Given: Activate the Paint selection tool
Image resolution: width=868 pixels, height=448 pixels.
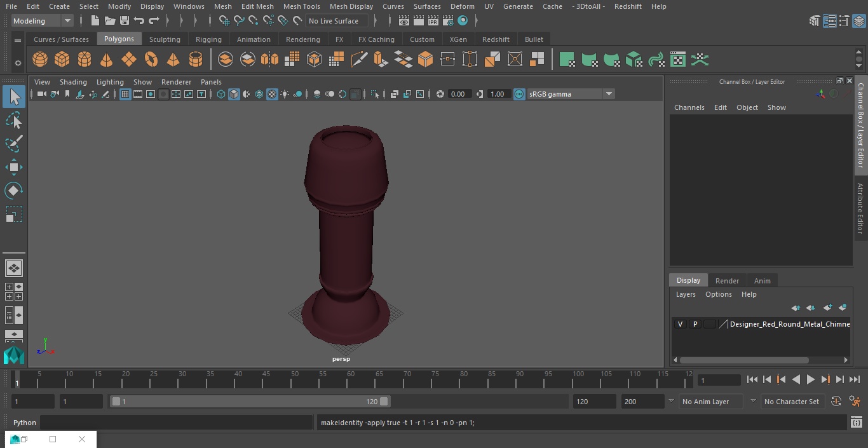Looking at the screenshot, I should click(x=14, y=143).
